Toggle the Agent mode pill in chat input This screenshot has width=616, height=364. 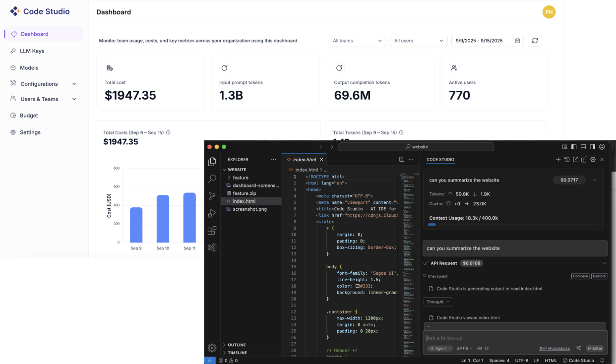pyautogui.click(x=439, y=348)
